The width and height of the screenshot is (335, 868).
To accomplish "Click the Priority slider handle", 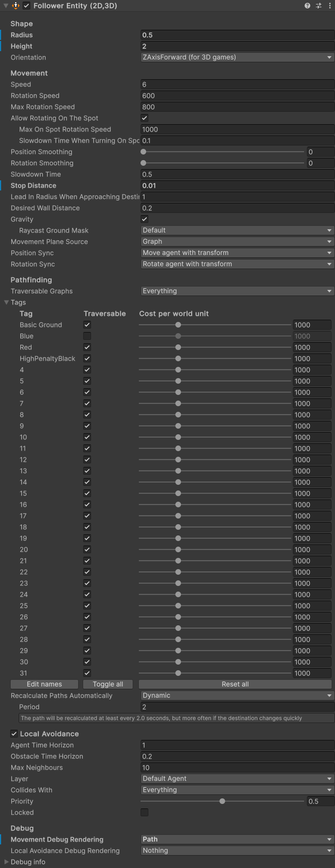I will tap(223, 801).
